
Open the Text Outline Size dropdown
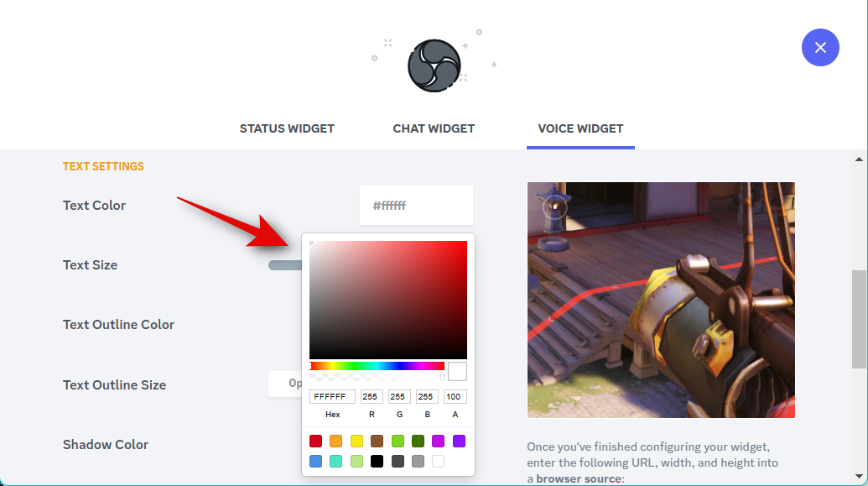click(285, 384)
